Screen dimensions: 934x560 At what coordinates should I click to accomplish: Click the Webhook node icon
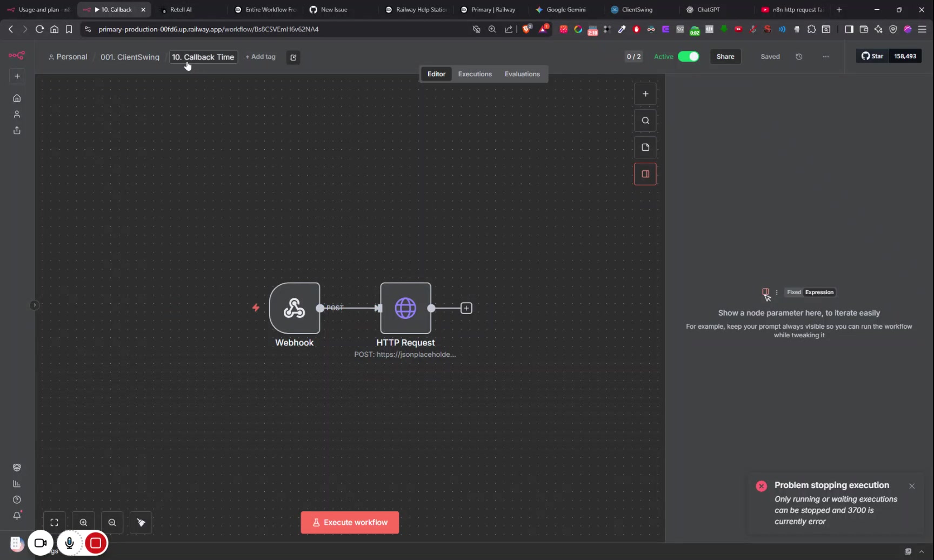[294, 308]
